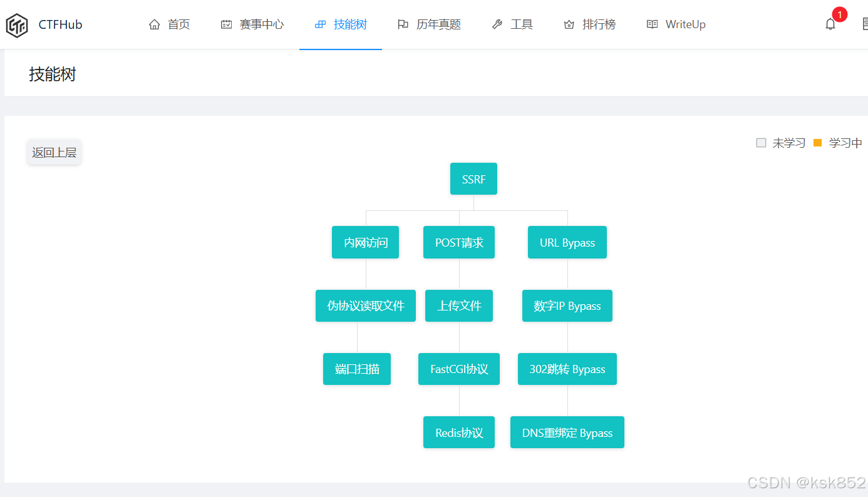Open the 历年真题 tab
Viewport: 868px width, 497px height.
click(x=438, y=24)
